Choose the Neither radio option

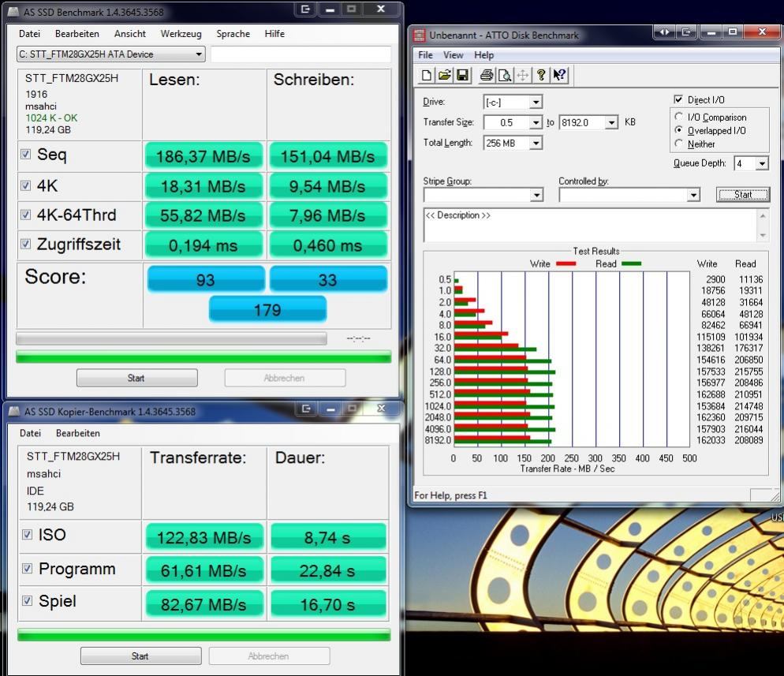[x=678, y=144]
